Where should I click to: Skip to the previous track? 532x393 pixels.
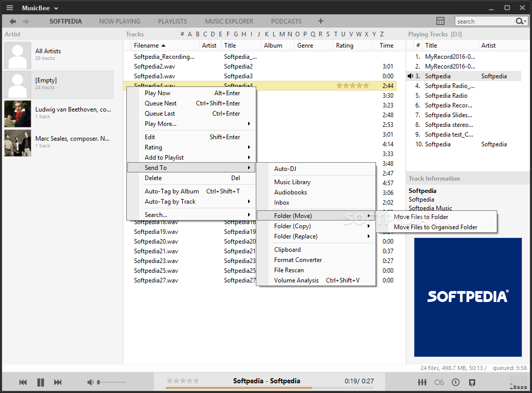click(x=23, y=382)
